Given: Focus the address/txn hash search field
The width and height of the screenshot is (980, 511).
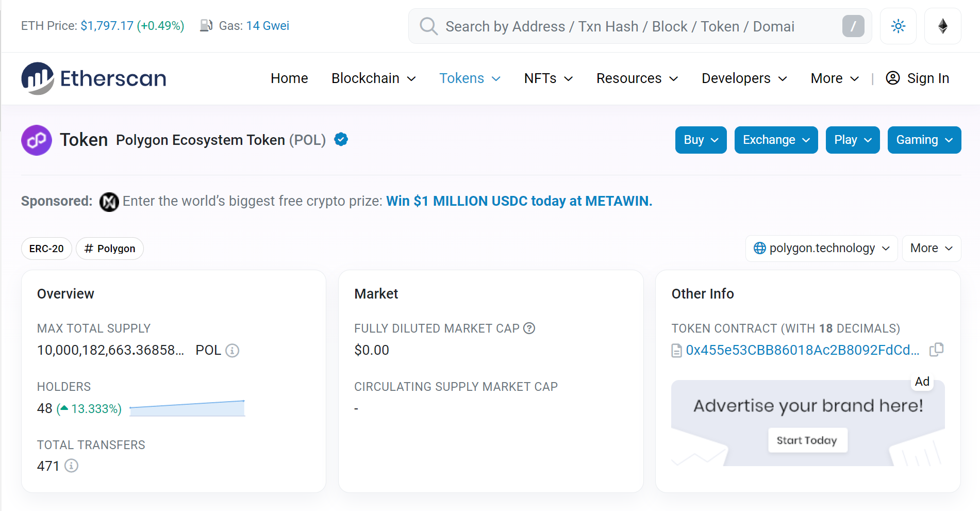Looking at the screenshot, I should coord(639,26).
